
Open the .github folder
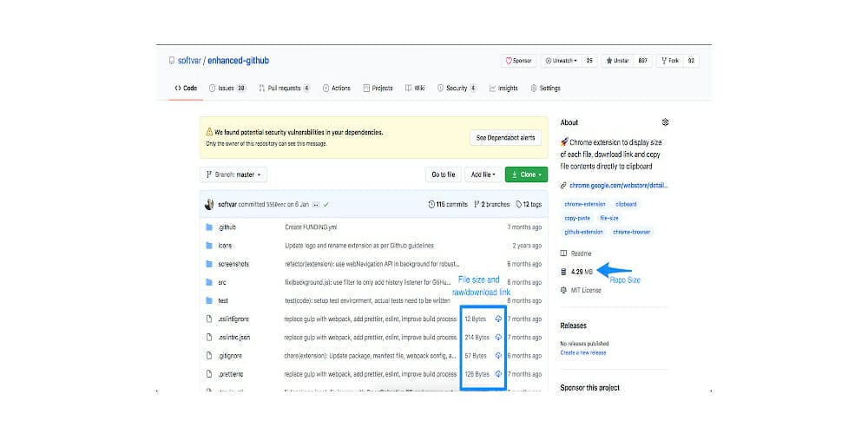pyautogui.click(x=227, y=227)
